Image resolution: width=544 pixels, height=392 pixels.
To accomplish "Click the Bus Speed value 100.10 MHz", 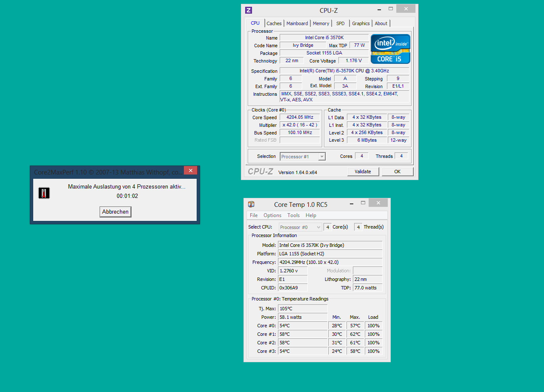I will [x=300, y=132].
